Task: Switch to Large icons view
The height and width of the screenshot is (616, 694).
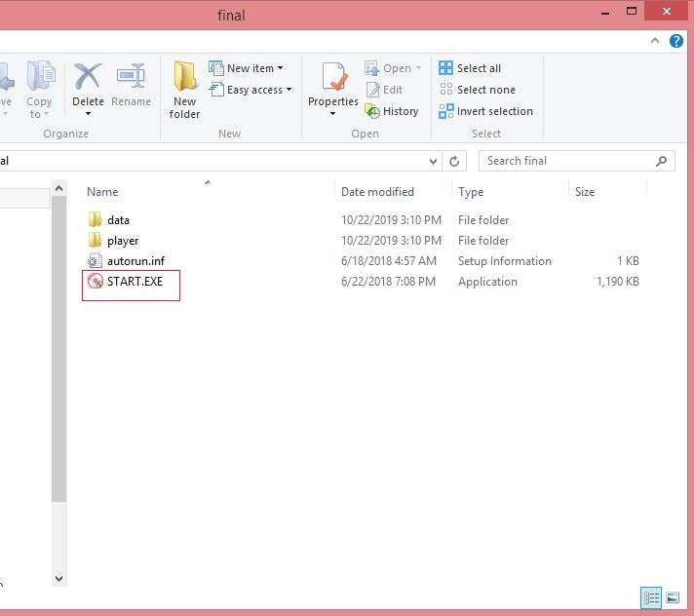Action: (x=673, y=598)
